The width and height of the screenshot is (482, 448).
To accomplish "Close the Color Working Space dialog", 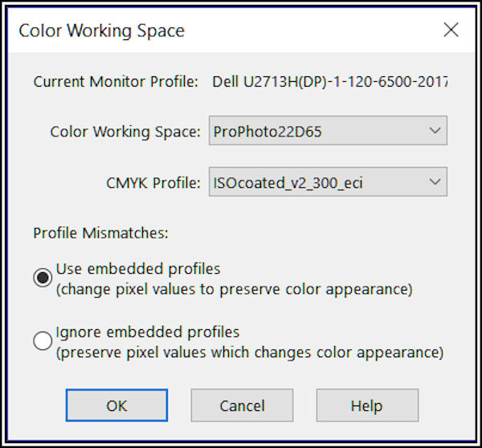I will tap(451, 31).
